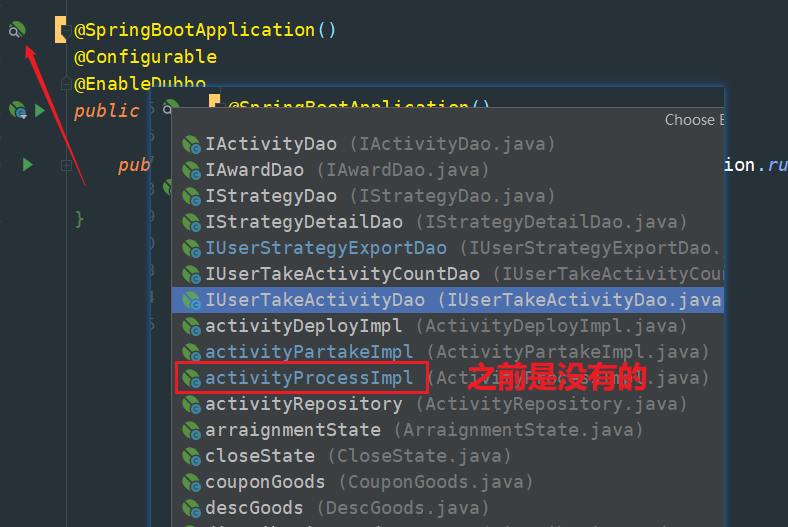Click bean icon beside IUserTakeActivityDao
Screen dimensions: 788x527
click(191, 300)
